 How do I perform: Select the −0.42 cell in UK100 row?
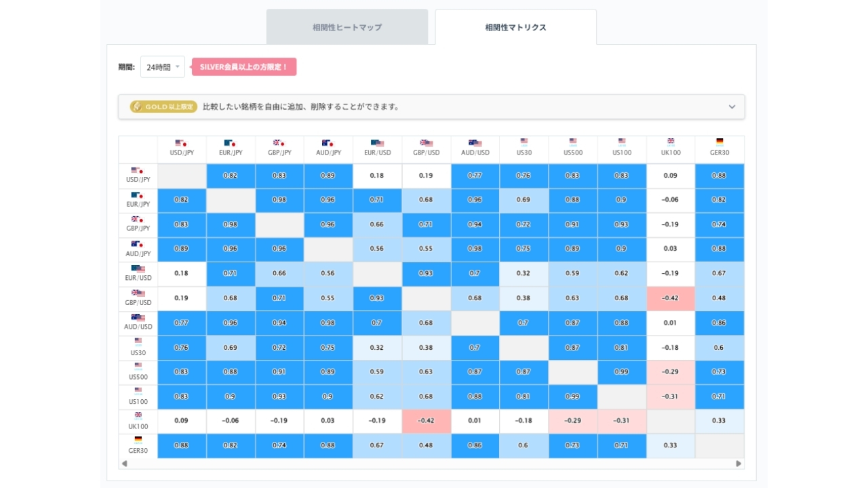click(426, 421)
